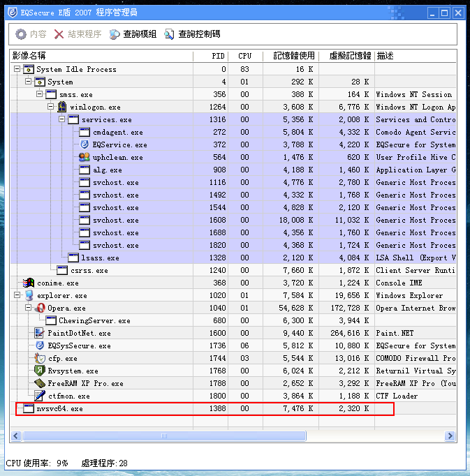This screenshot has height=476, width=470.
Task: Click the EQService.exe shield icon
Action: [85, 144]
